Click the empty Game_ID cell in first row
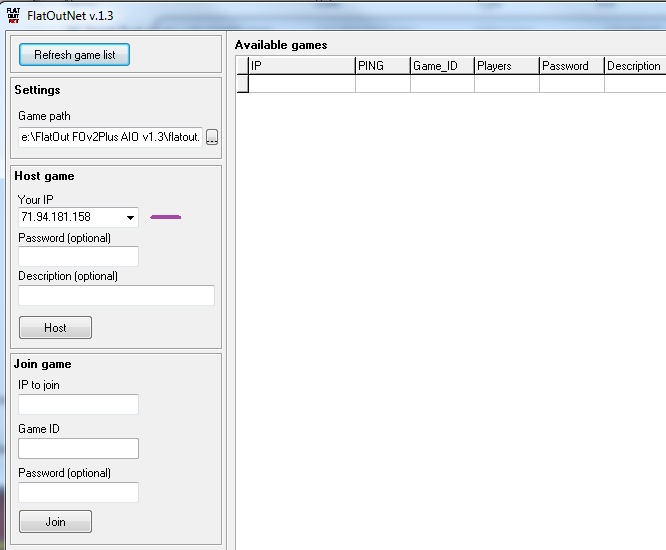666x550 pixels. coord(442,83)
